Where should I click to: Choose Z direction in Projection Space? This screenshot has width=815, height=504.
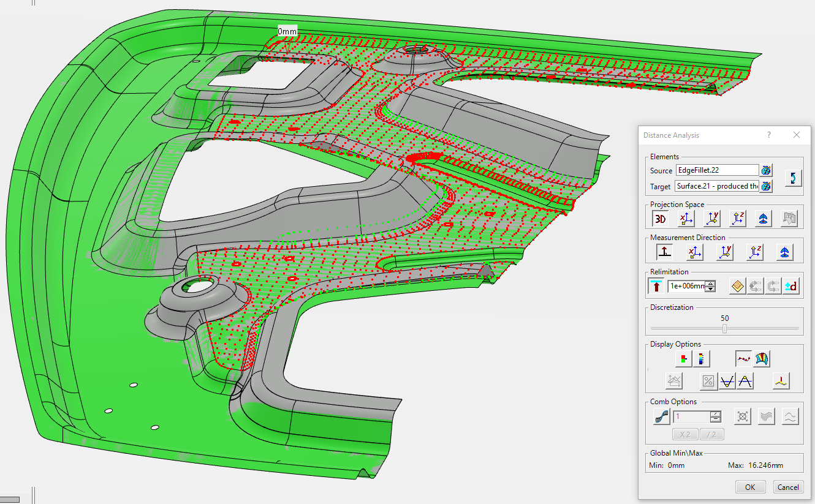pos(738,219)
